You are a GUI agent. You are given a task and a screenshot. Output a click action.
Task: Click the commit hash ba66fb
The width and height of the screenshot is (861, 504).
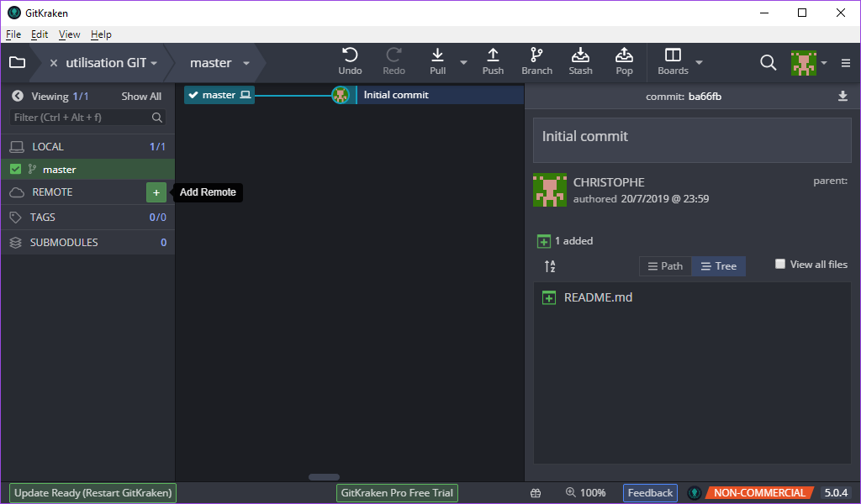coord(705,97)
